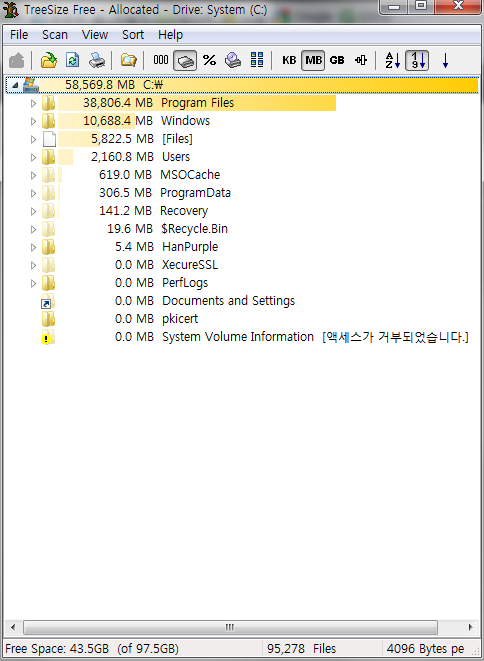Select the pkicert row
Viewport: 484px width, 661px height.
click(x=242, y=319)
